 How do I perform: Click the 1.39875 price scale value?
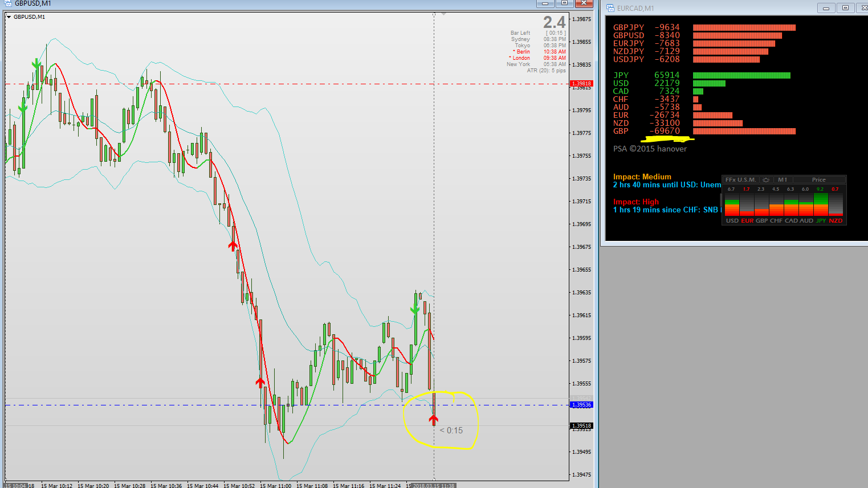581,19
